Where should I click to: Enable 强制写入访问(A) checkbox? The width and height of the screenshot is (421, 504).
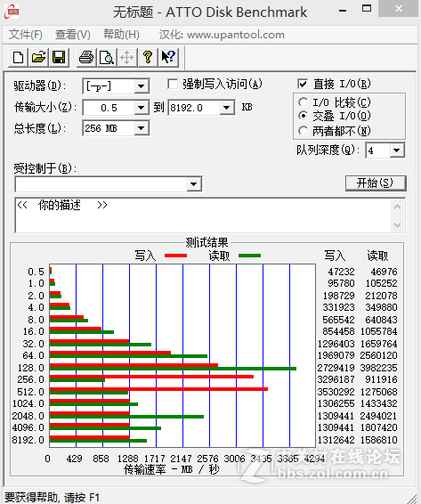(x=173, y=85)
